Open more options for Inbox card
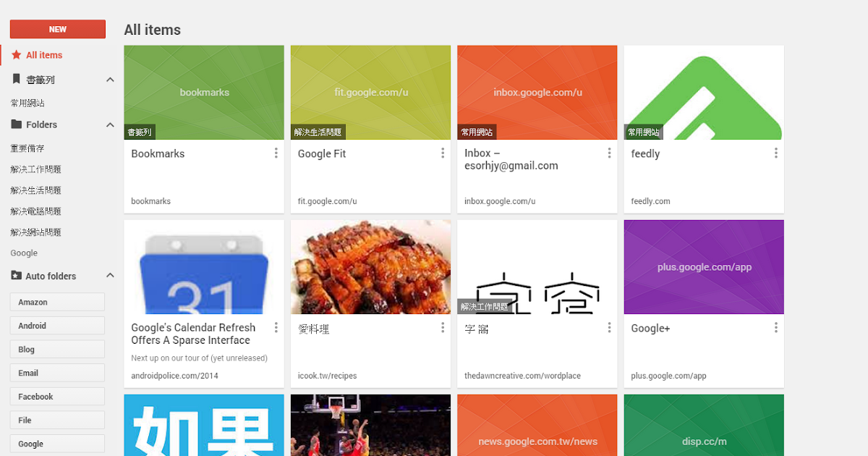 (609, 153)
